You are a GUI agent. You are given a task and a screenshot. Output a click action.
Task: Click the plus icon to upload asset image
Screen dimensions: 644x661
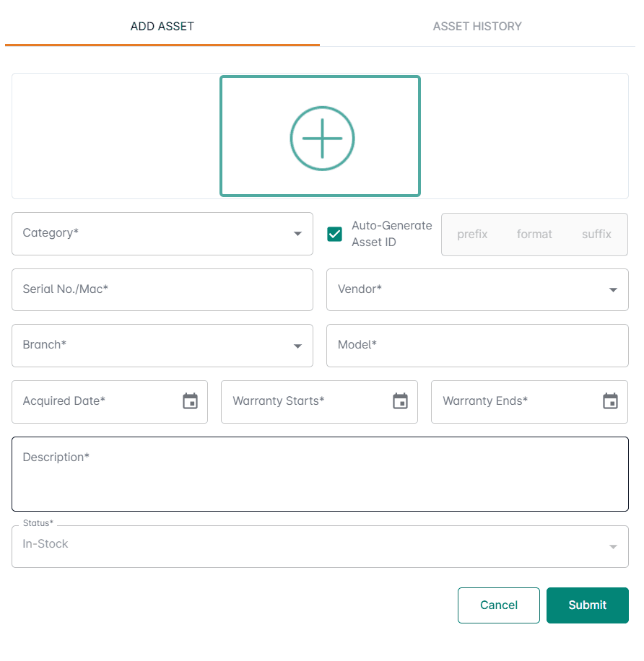[x=322, y=137]
